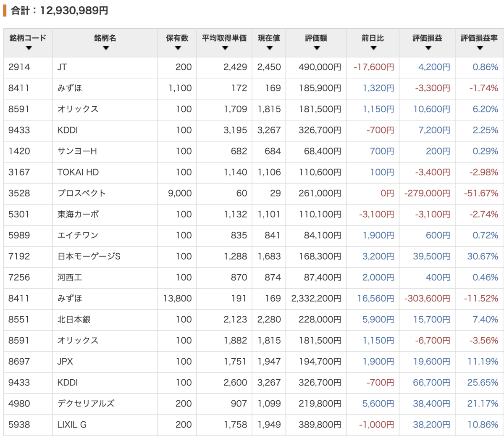The width and height of the screenshot is (504, 436).
Task: Click the -303,600円 loss cell
Action: [427, 298]
